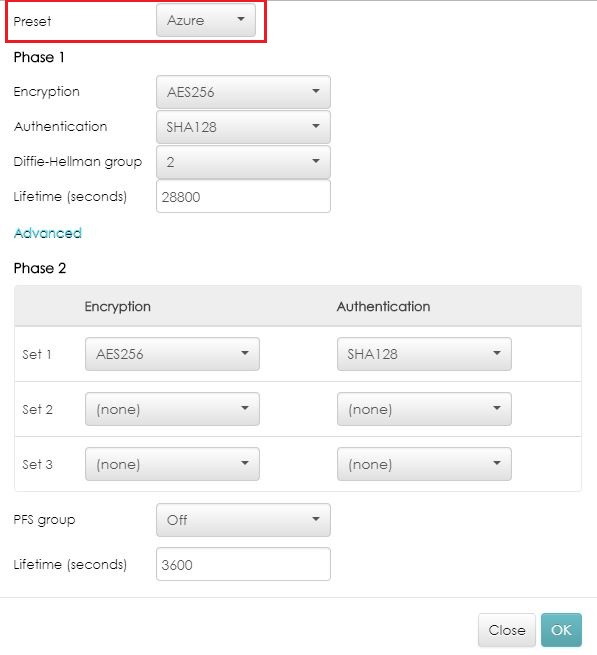Open Phase 1 Authentication dropdown SHA128
Screen dimensions: 597x655
[x=243, y=127]
